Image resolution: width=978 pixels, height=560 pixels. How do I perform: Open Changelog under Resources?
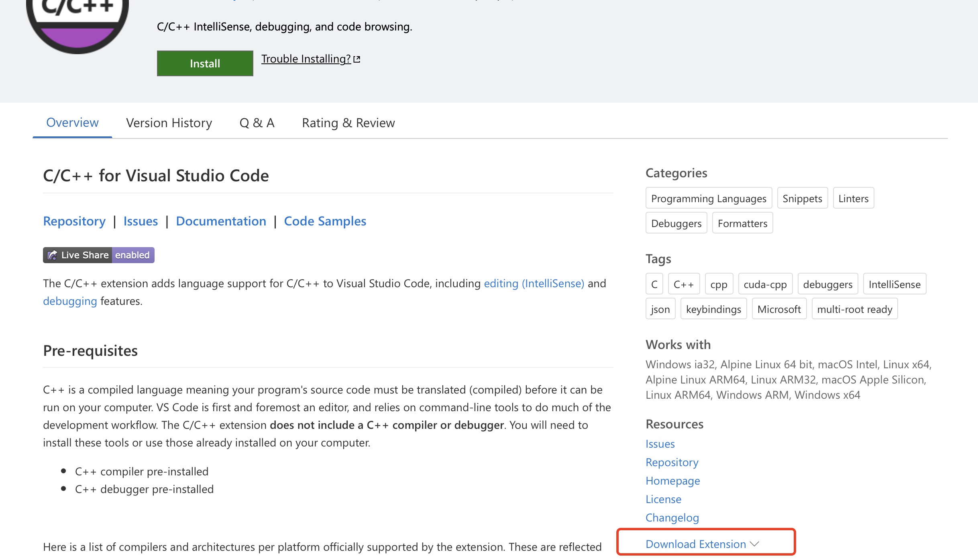click(672, 517)
